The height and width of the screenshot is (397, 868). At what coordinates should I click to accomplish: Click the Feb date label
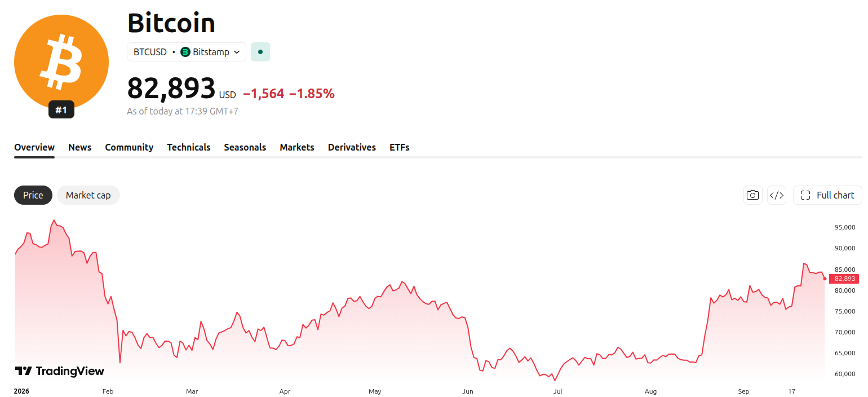click(108, 391)
